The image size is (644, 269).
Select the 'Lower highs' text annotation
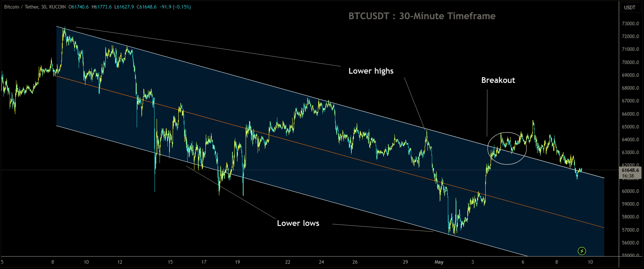(371, 71)
